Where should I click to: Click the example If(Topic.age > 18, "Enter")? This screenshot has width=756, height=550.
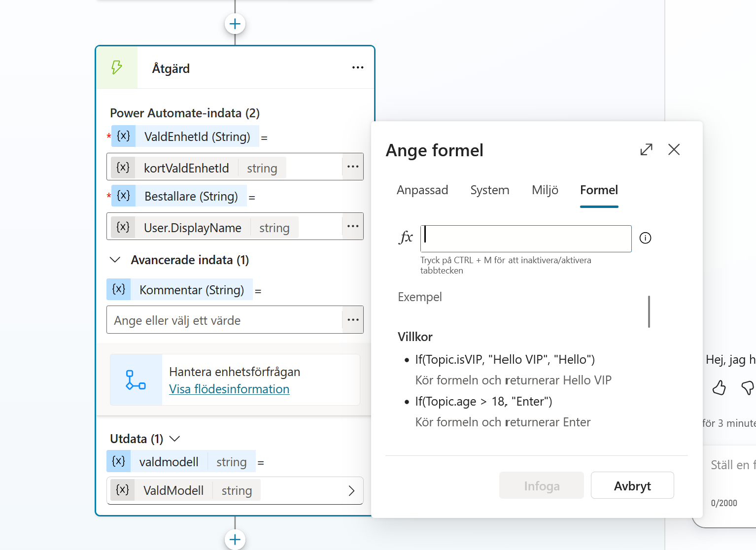(483, 402)
